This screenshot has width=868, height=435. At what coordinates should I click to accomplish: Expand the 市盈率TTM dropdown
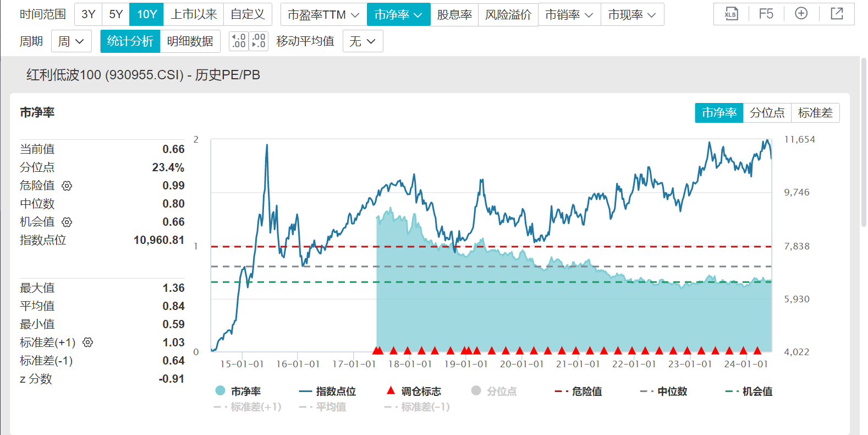tap(323, 15)
